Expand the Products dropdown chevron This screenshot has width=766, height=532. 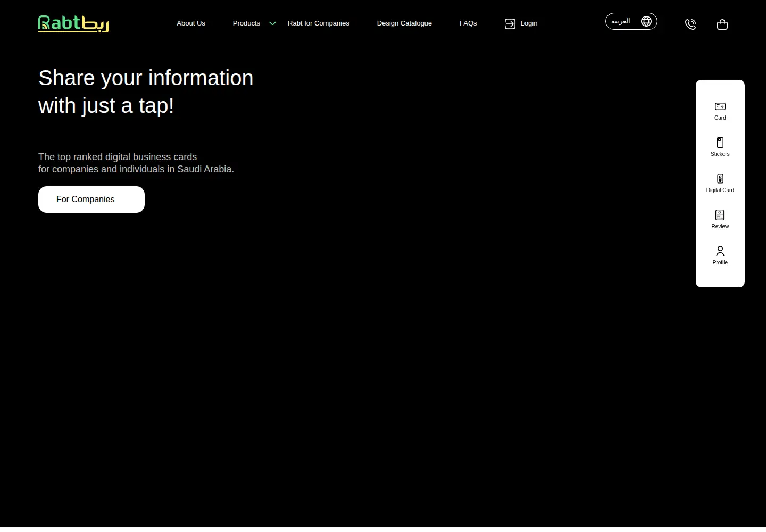pyautogui.click(x=272, y=23)
